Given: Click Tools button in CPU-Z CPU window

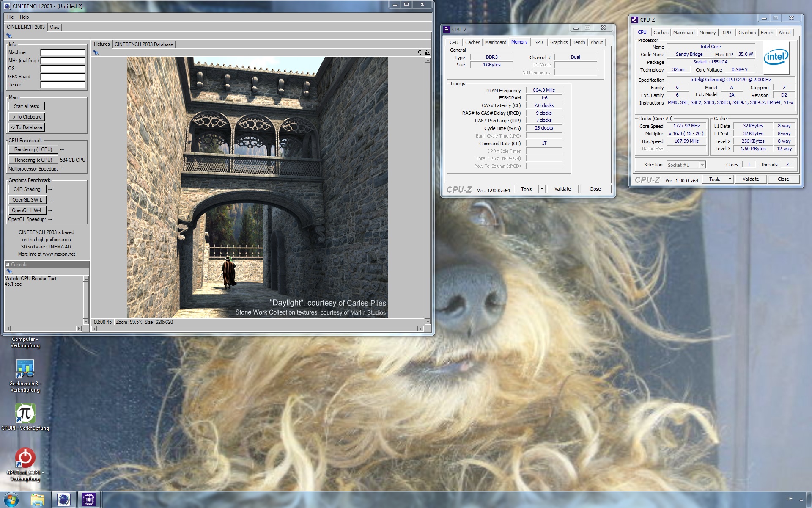Looking at the screenshot, I should [x=715, y=179].
